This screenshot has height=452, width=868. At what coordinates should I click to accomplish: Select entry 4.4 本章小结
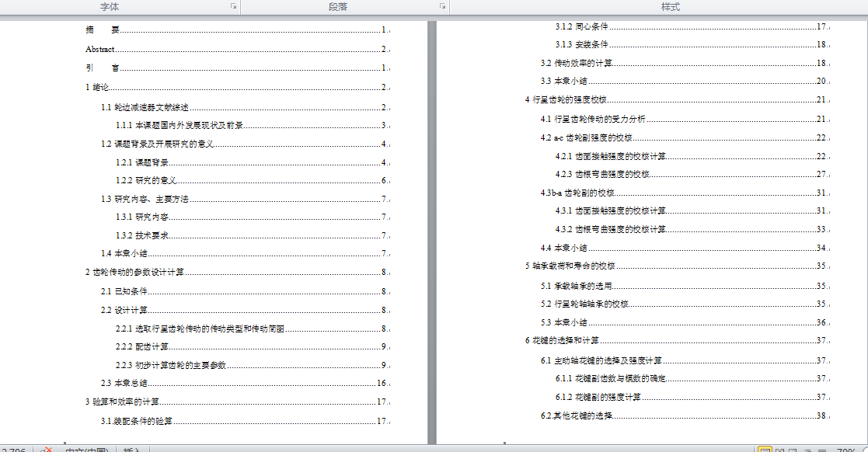(685, 248)
